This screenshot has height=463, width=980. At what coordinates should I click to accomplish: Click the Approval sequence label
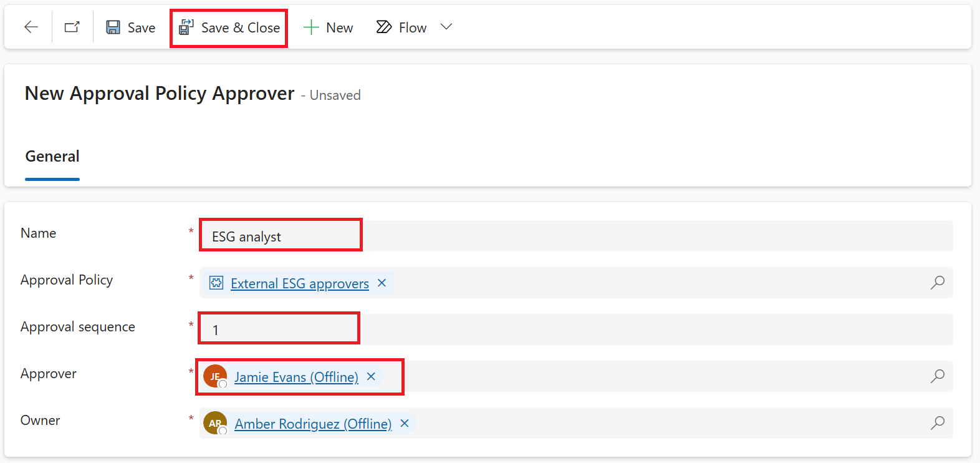tap(78, 326)
